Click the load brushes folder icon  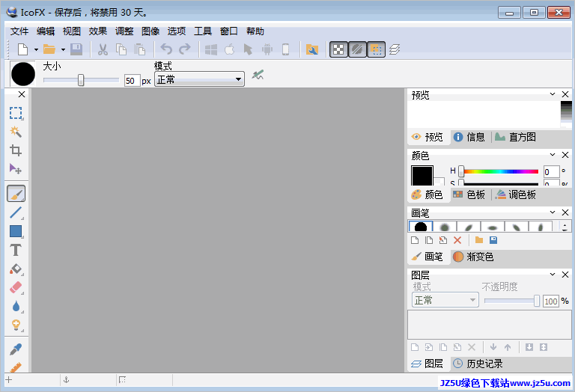[479, 240]
